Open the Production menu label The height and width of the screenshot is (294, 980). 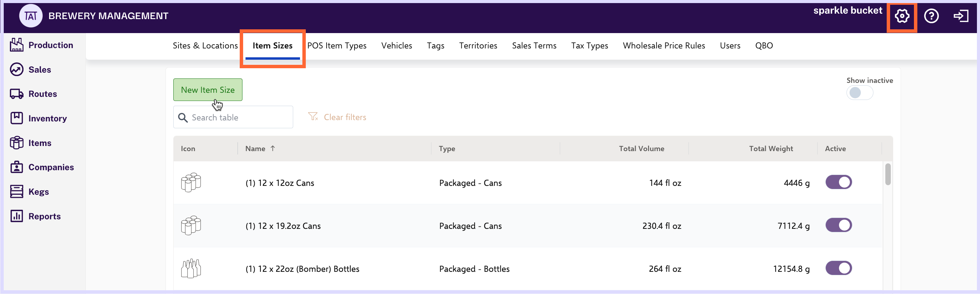[51, 45]
